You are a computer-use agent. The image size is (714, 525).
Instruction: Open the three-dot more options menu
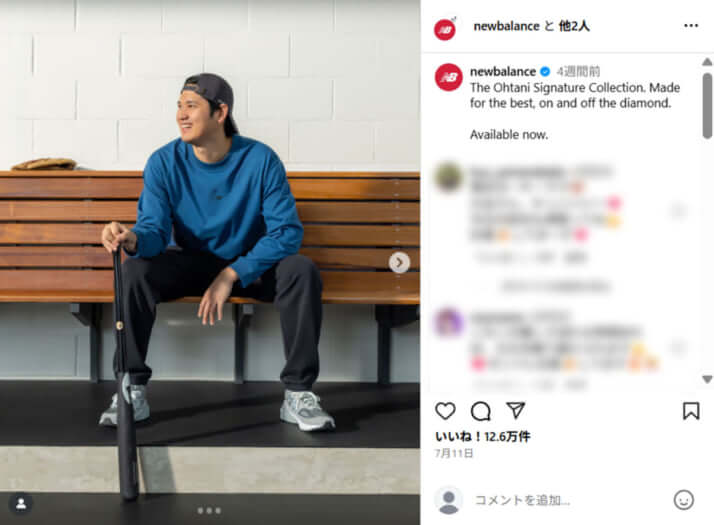pos(691,25)
